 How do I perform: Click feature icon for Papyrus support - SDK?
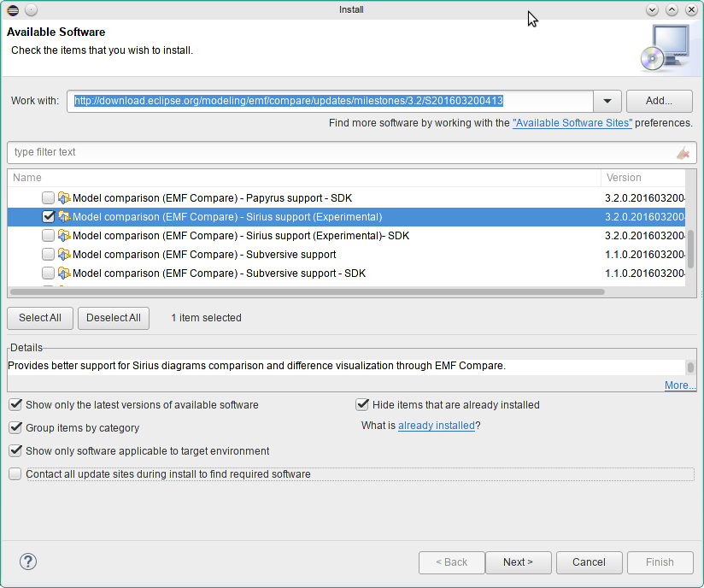pyautogui.click(x=64, y=198)
